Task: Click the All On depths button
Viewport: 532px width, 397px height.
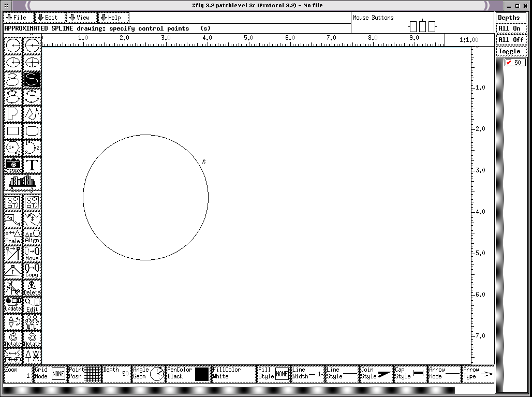Action: pyautogui.click(x=511, y=28)
